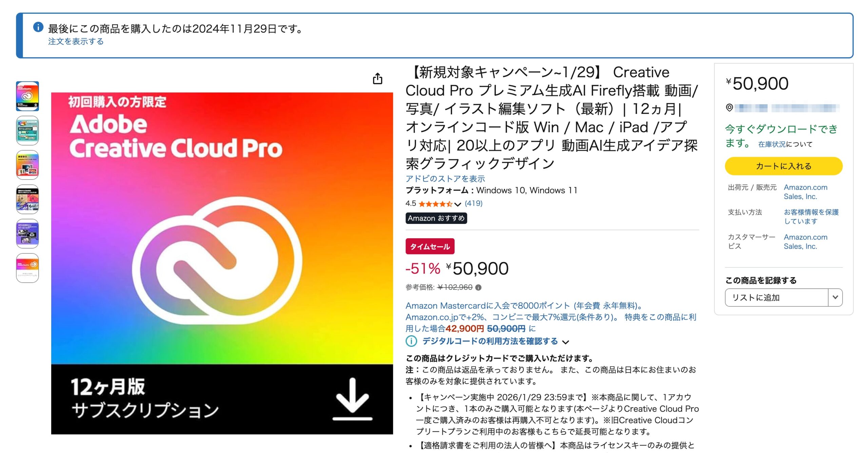Select the sixth product thumbnail
The width and height of the screenshot is (868, 453).
click(x=27, y=268)
